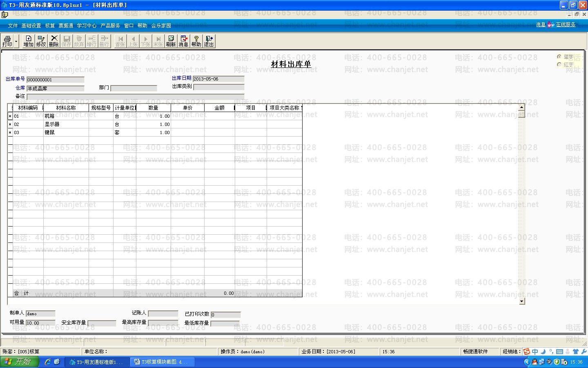The image size is (588, 368).
Task: Click the QQ penguin tray icon
Action: click(x=535, y=362)
